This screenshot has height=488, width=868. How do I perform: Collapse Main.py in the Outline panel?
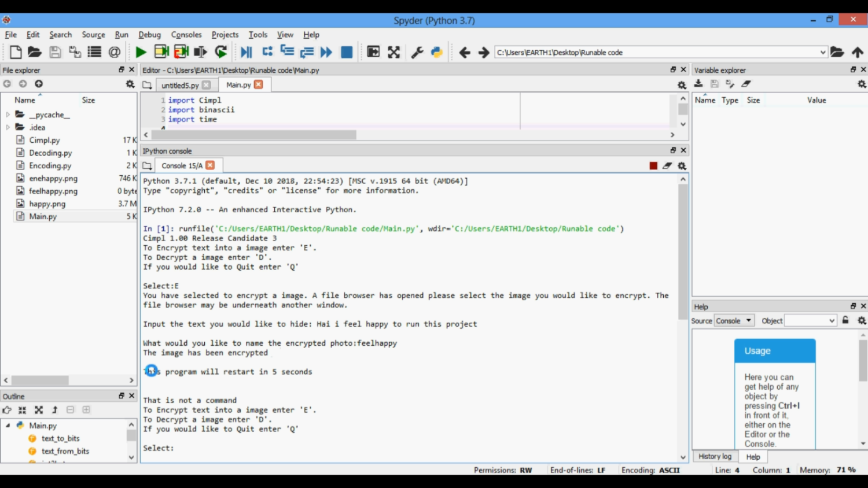point(7,425)
